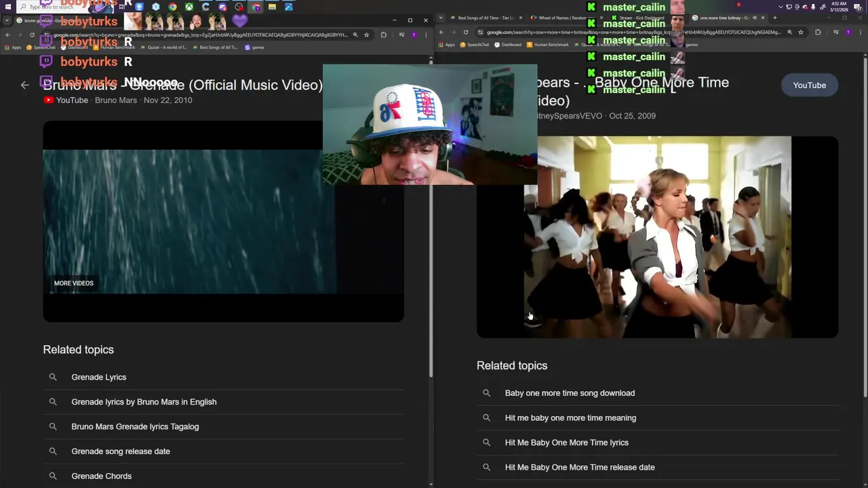This screenshot has height=488, width=868.
Task: Open the Grenade Lyrics related topic
Action: pos(99,377)
